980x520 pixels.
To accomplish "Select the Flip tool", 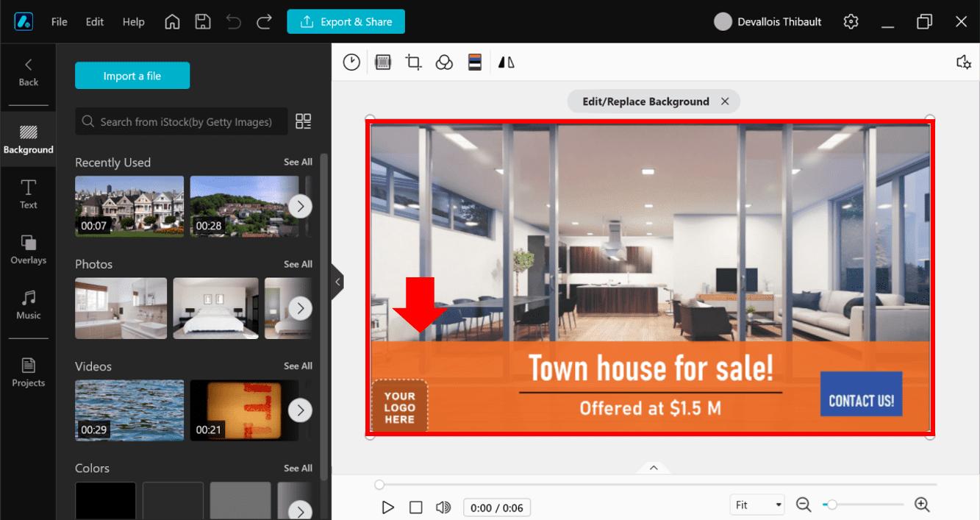I will point(506,62).
